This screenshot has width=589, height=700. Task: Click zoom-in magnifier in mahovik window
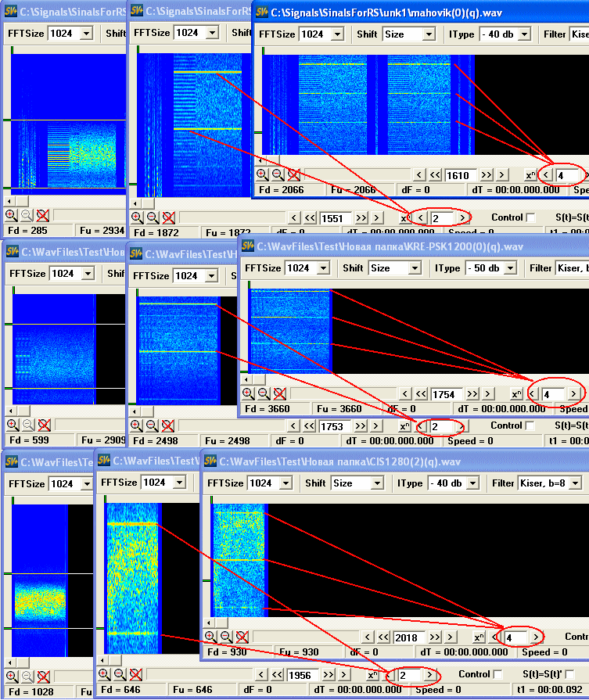[261, 175]
